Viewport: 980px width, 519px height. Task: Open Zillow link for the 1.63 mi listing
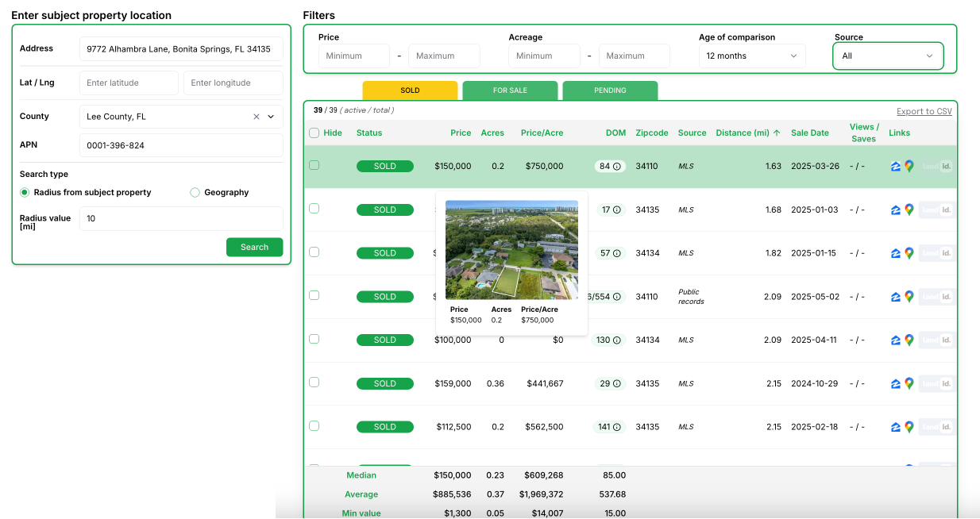point(896,167)
